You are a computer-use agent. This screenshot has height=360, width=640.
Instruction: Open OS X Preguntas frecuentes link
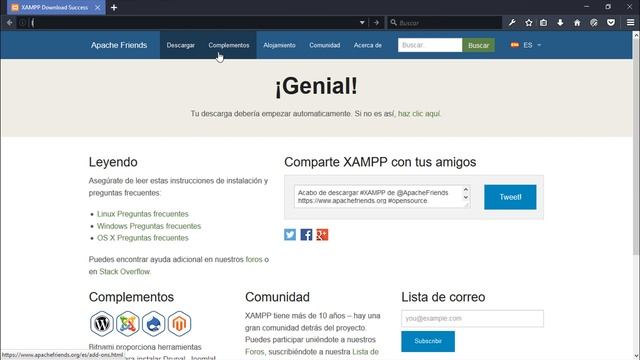pos(142,238)
